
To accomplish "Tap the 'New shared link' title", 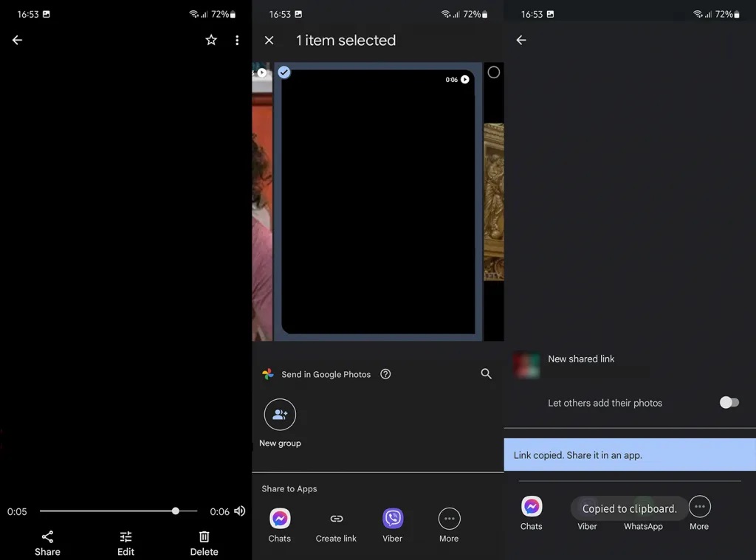I will pyautogui.click(x=581, y=359).
